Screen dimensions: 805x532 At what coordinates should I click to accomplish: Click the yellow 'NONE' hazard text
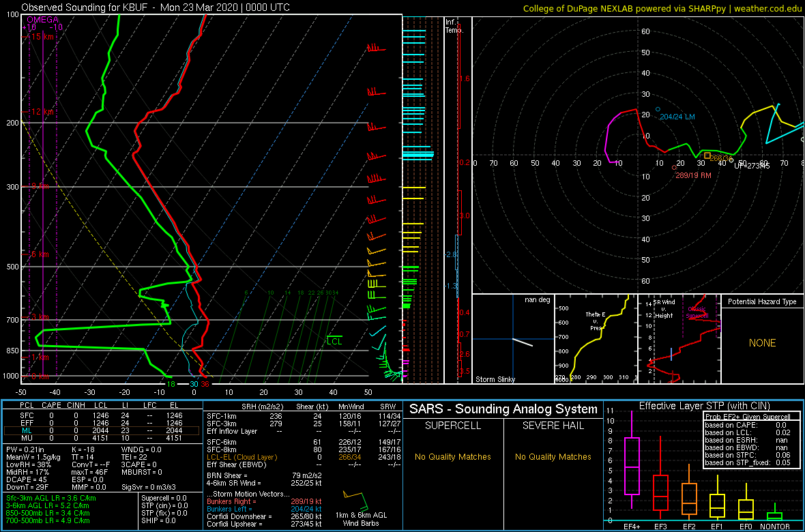(x=763, y=343)
